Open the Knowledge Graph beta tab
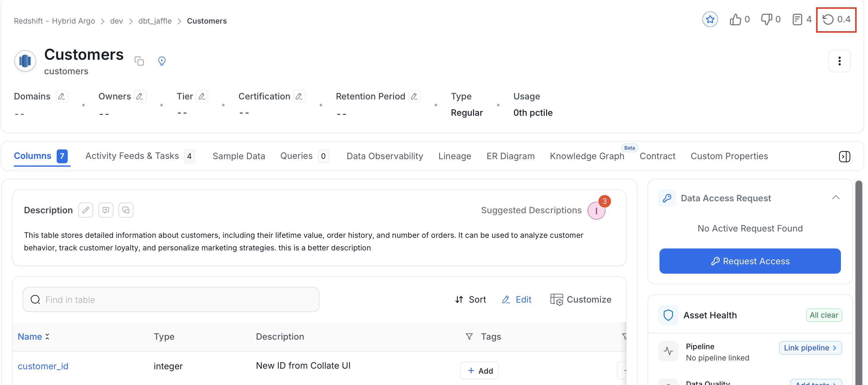This screenshot has width=868, height=385. [587, 156]
